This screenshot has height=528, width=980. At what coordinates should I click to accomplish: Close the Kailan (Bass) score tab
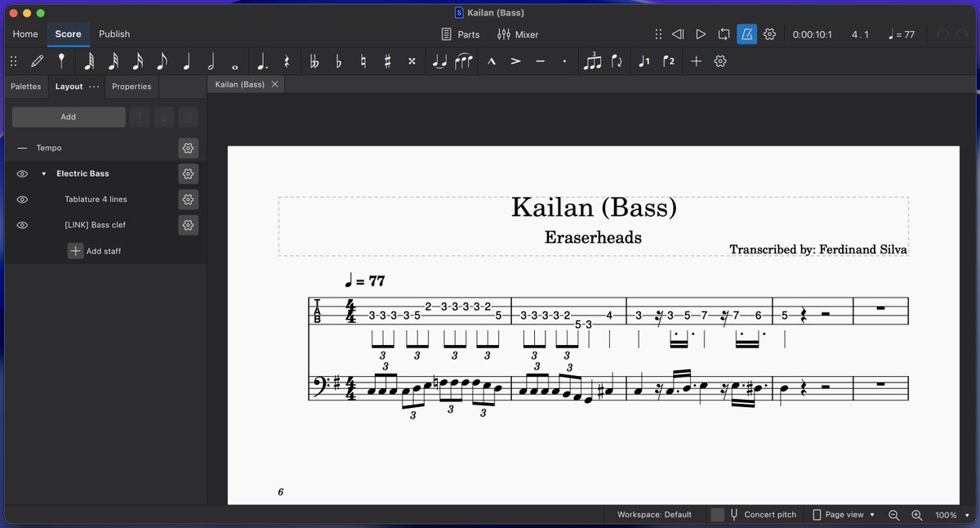point(275,84)
